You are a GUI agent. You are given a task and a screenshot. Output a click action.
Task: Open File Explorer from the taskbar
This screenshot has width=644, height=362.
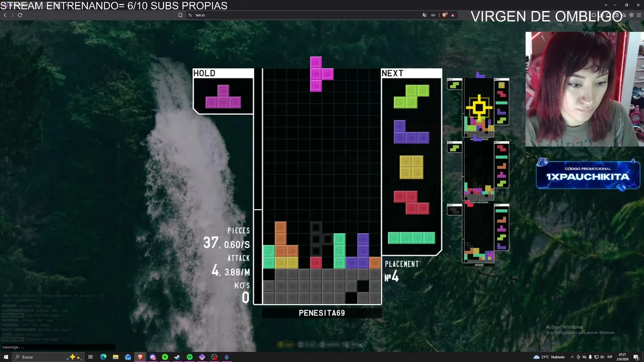pyautogui.click(x=116, y=357)
